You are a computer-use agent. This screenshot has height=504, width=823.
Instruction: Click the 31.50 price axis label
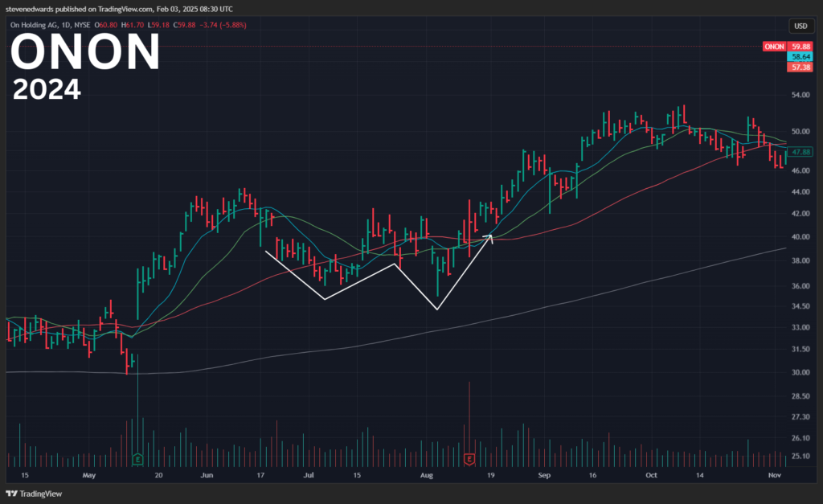pyautogui.click(x=800, y=349)
